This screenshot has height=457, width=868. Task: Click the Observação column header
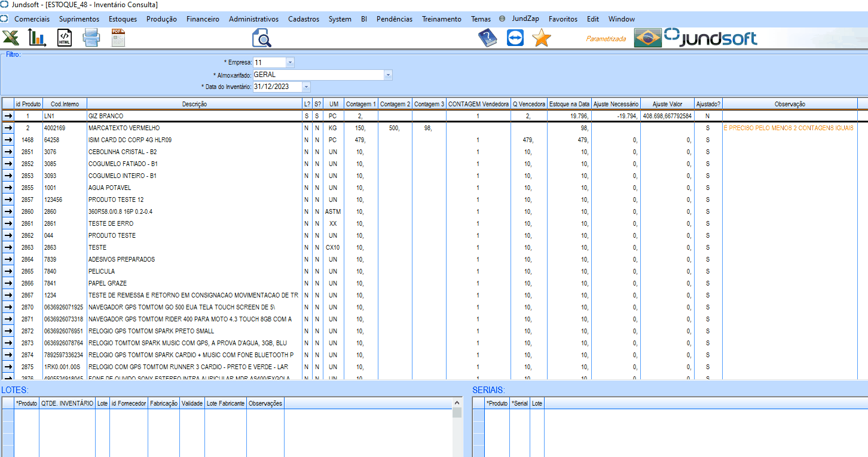coord(790,104)
